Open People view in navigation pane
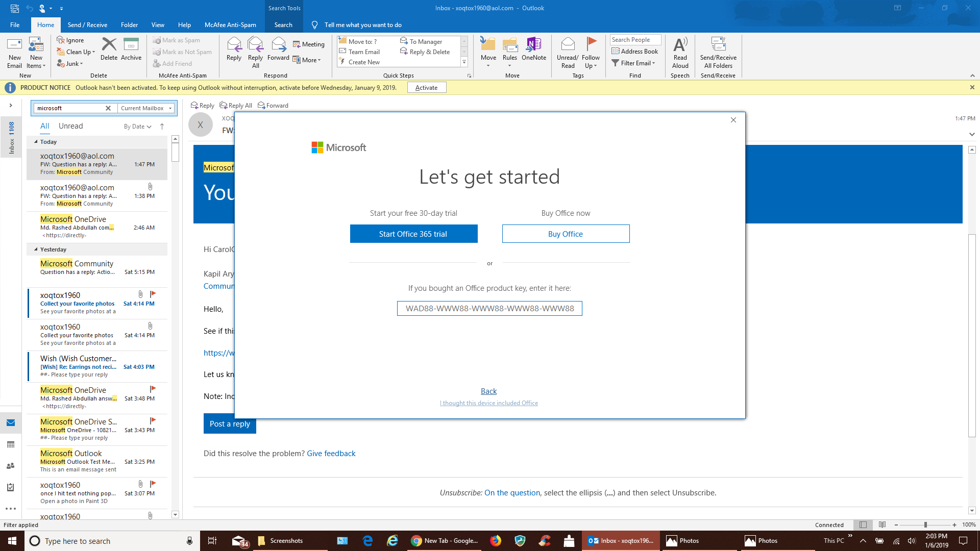 pyautogui.click(x=11, y=466)
